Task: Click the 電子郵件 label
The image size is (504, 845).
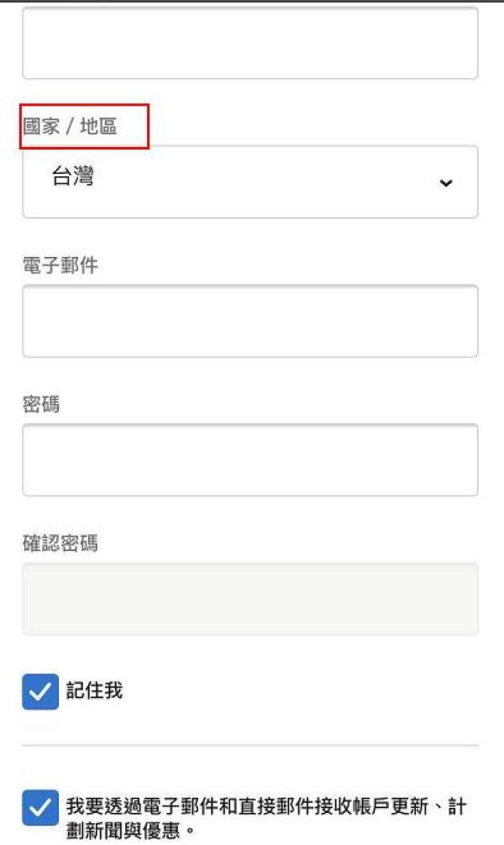Action: 60,266
